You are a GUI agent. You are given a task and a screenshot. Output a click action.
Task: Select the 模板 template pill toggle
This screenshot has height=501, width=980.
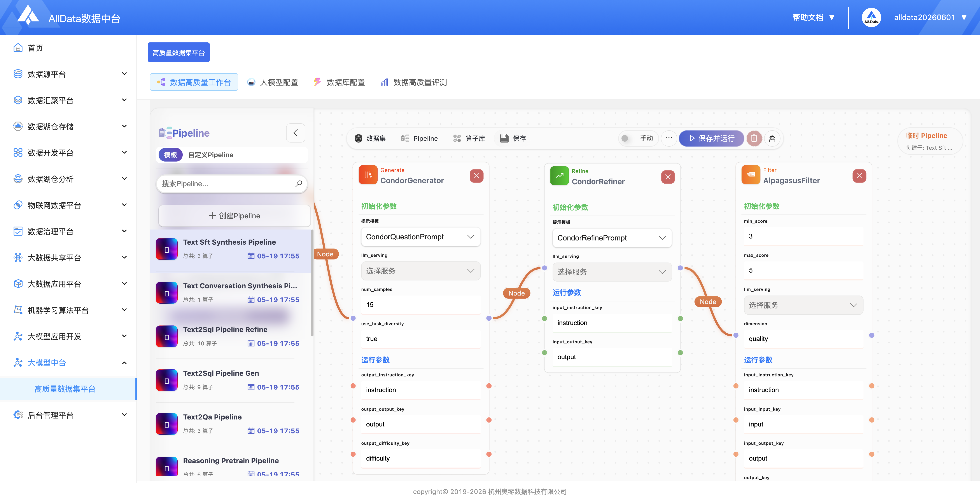(170, 155)
